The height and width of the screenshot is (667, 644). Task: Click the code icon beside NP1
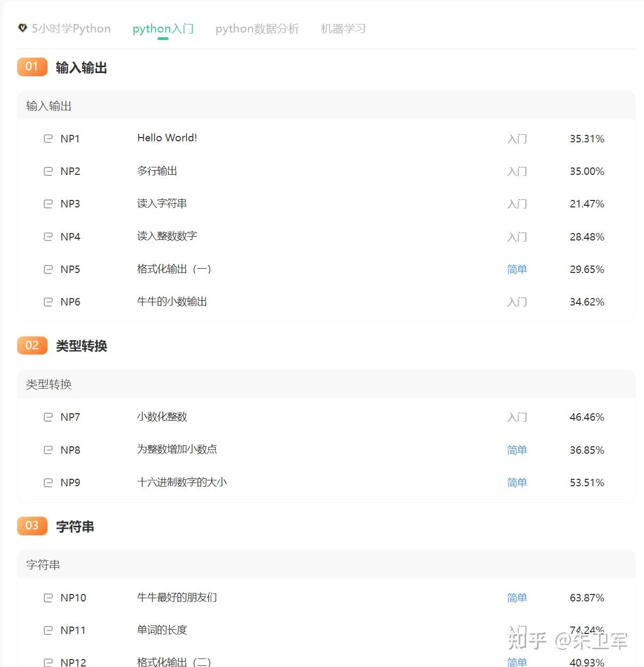click(48, 139)
